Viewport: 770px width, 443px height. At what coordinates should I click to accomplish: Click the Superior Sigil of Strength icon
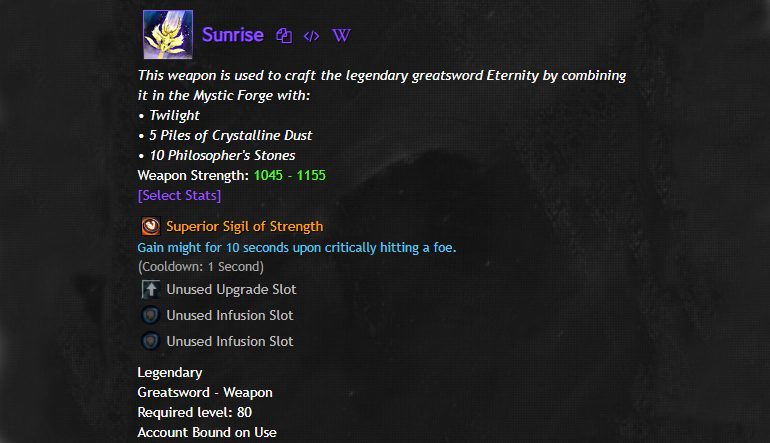(x=150, y=227)
